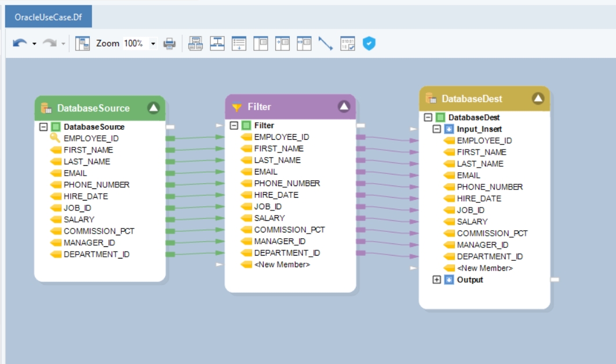
Task: Click the binary data preview toolbar icon
Action: (x=348, y=43)
